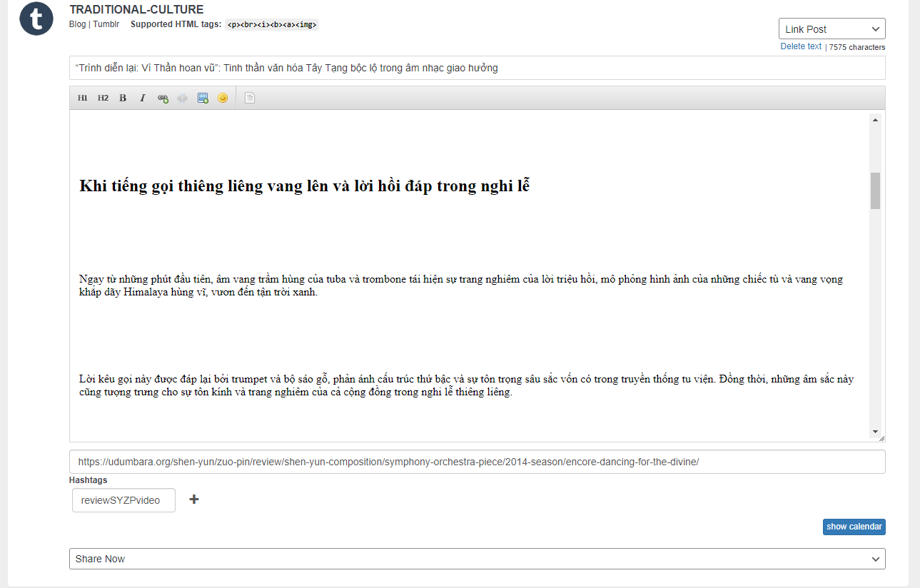Expand the Share Now dropdown
This screenshot has width=920, height=588.
click(477, 559)
